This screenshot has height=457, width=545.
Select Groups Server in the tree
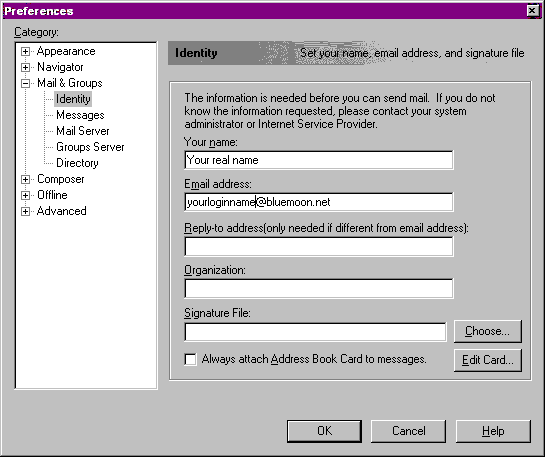pos(90,147)
